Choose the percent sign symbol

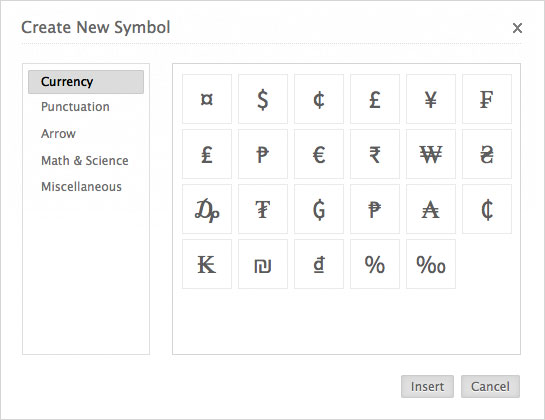click(x=375, y=264)
